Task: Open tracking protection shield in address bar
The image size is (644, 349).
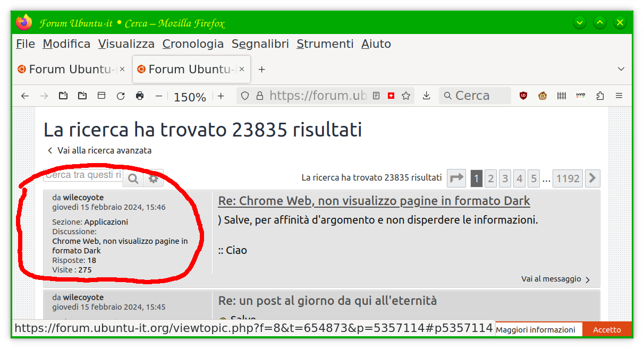Action: point(245,96)
